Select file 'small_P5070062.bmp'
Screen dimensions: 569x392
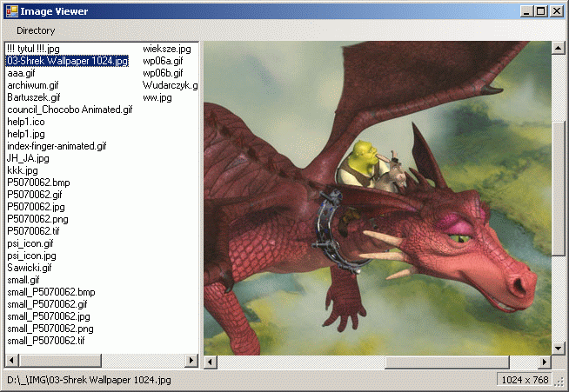[51, 292]
